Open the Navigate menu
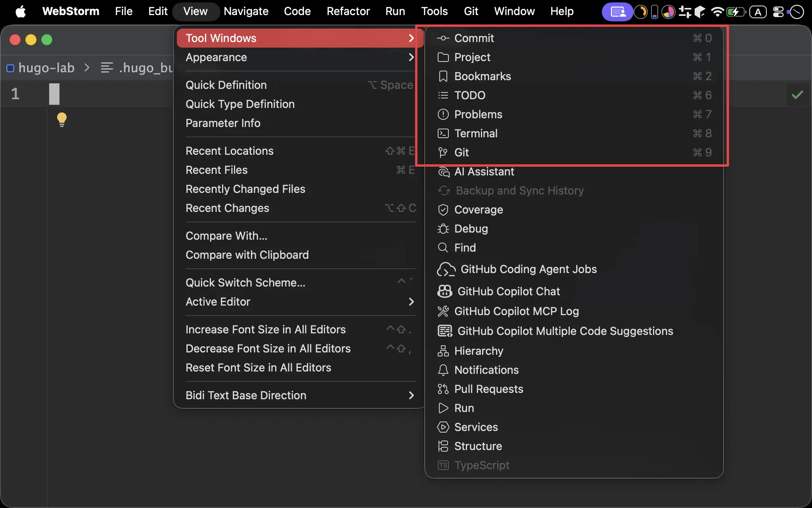 pos(246,11)
